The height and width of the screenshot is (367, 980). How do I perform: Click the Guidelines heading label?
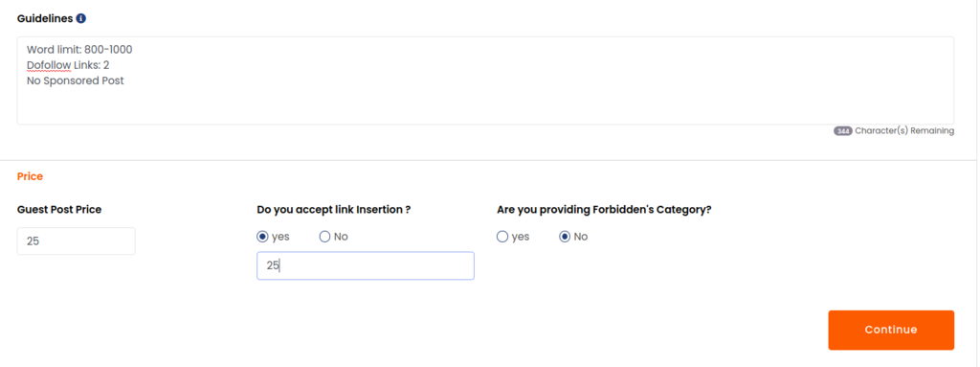[x=45, y=18]
